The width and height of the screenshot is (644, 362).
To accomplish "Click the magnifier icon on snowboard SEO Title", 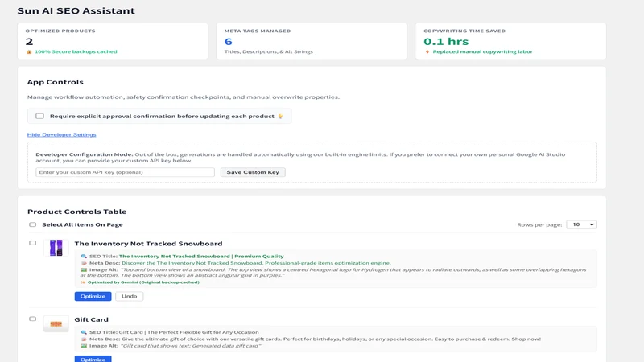I will tap(84, 256).
